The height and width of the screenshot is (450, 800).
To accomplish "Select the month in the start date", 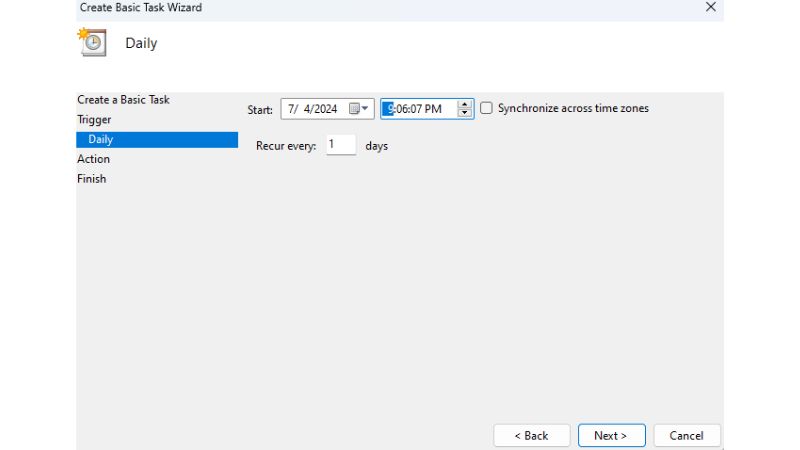I will tap(292, 109).
